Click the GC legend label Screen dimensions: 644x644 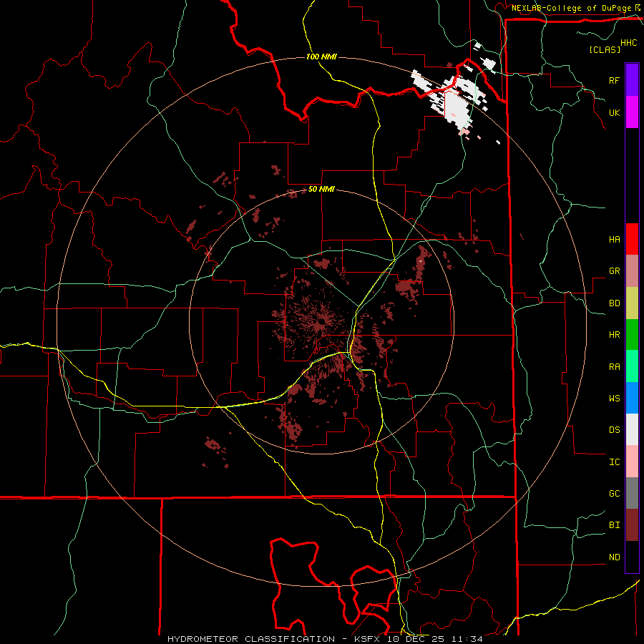[x=615, y=493]
